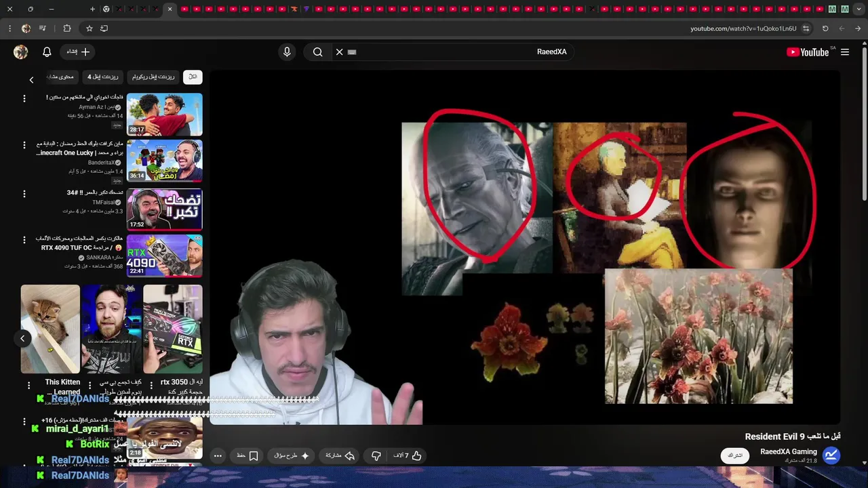Open more actions ellipsis under video
Viewport: 868px width, 488px height.
pos(218,456)
